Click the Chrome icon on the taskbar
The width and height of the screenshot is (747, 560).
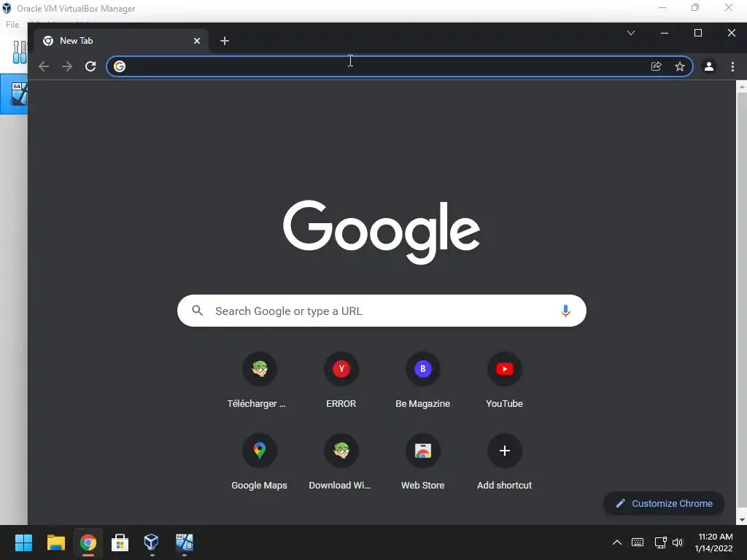88,542
